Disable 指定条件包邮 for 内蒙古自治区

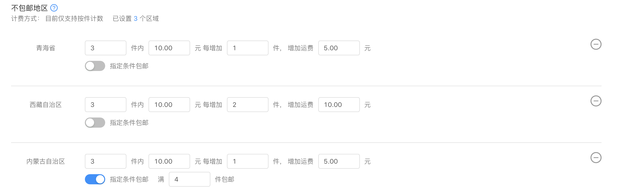tap(95, 179)
